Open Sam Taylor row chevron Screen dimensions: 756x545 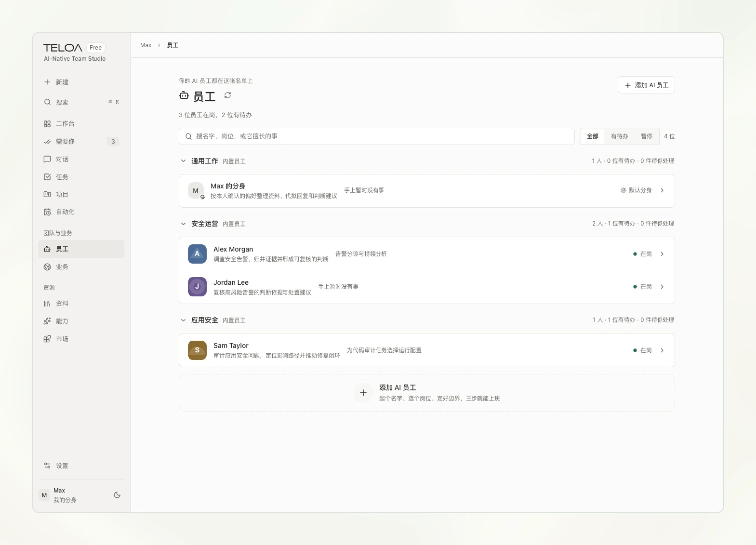662,350
